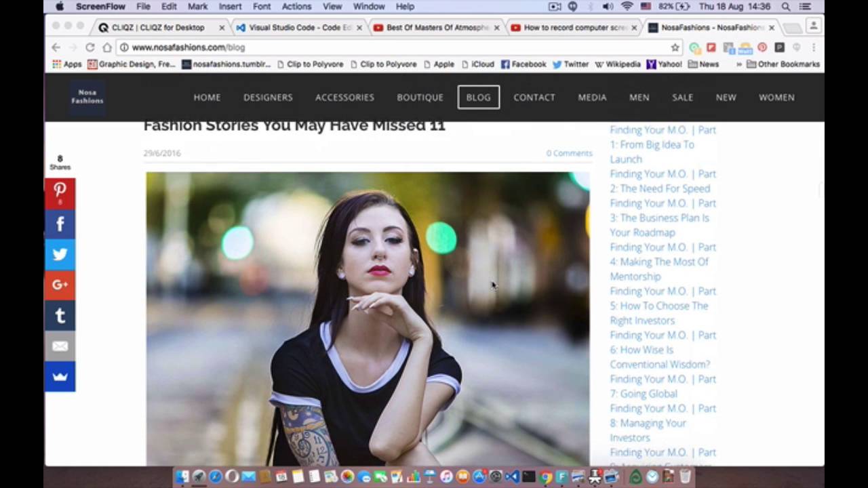Open the Yahoo! bookmark

(664, 64)
